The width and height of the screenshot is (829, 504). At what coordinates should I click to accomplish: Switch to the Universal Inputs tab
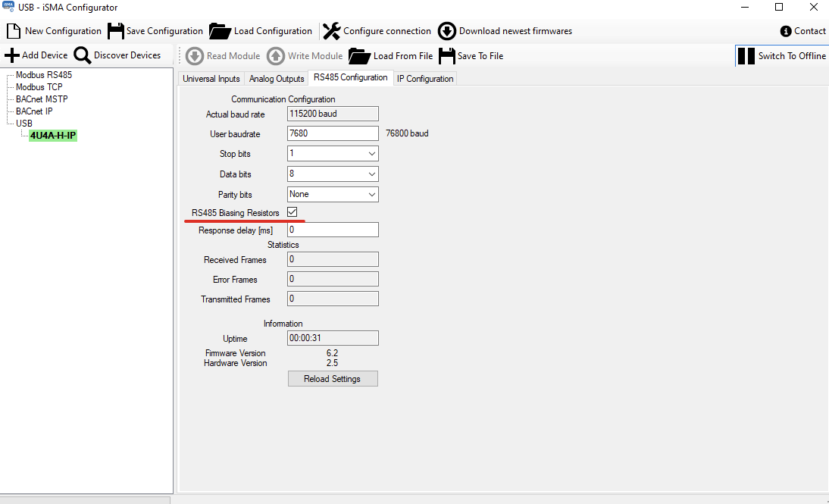pos(211,79)
